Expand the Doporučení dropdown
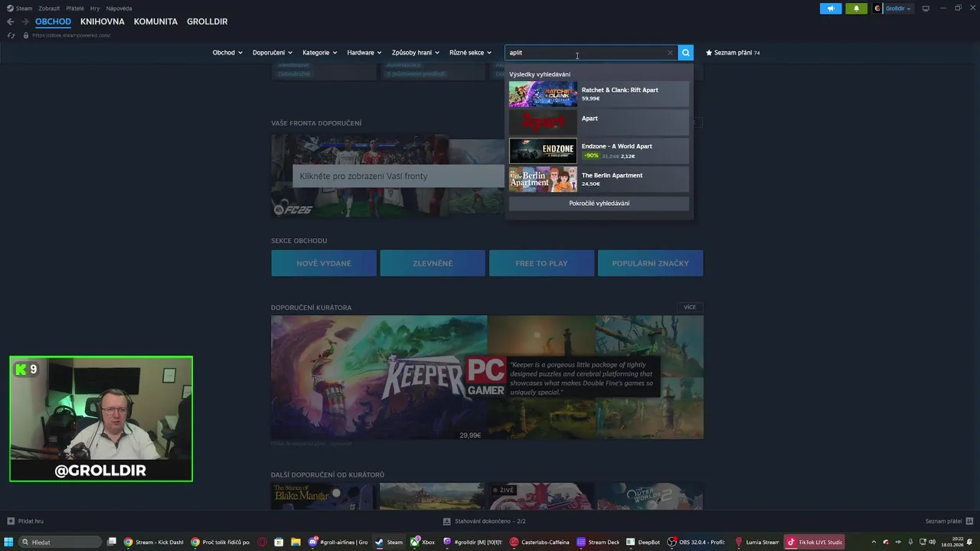Screen dimensions: 980x551 point(273,53)
